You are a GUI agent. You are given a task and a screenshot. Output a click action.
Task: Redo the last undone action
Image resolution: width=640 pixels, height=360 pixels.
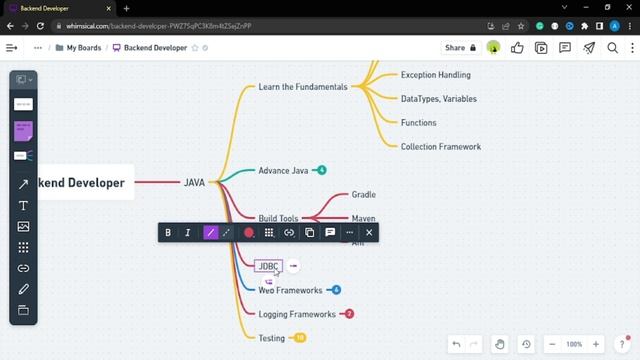[x=474, y=344]
